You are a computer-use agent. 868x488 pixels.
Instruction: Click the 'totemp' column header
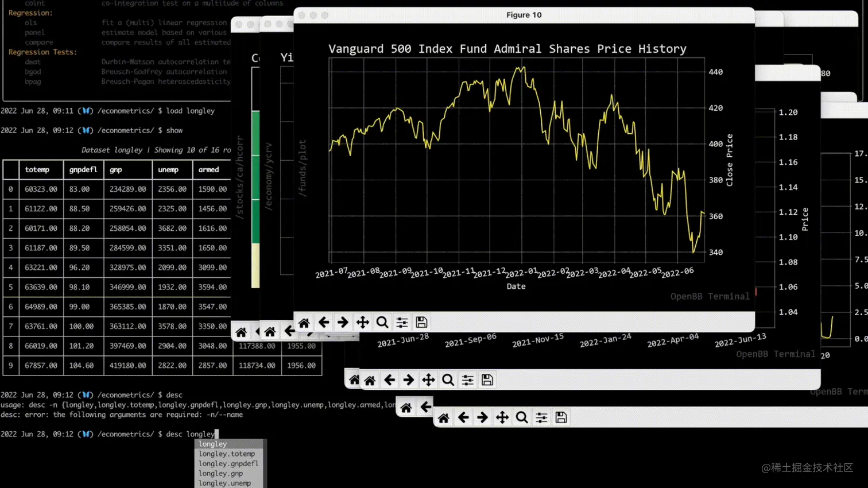(x=37, y=170)
